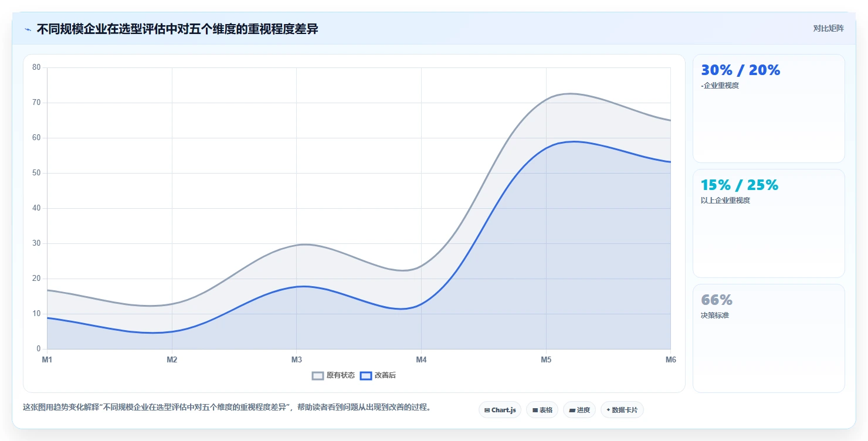Click the Chart.js chip

(x=500, y=410)
